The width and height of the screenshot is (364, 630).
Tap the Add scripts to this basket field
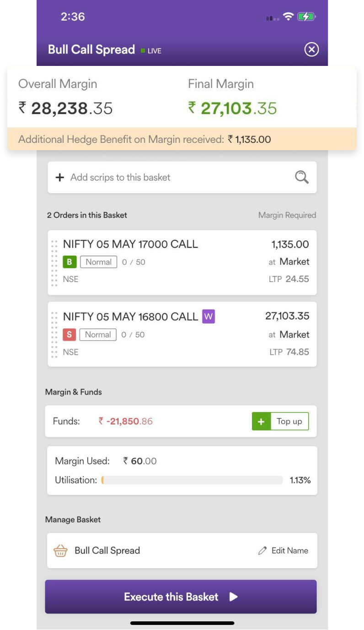click(x=182, y=177)
